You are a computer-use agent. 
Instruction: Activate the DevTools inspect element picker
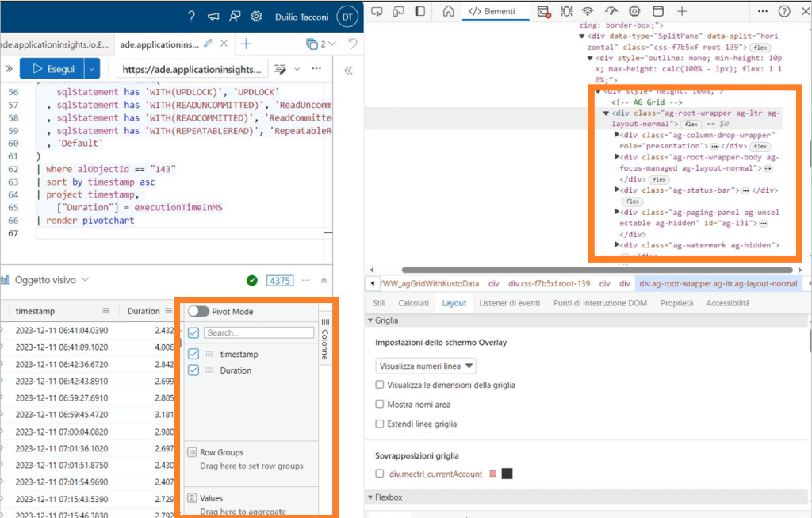(377, 11)
